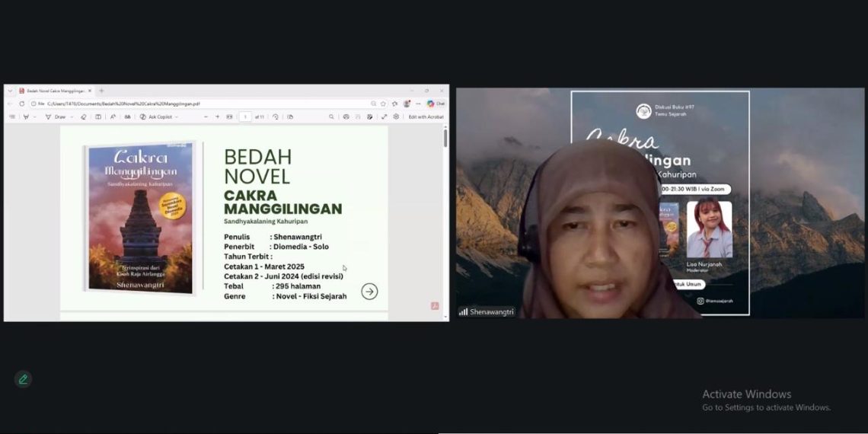Image resolution: width=868 pixels, height=434 pixels.
Task: Open the browser Settings and more menu
Action: pos(419,104)
